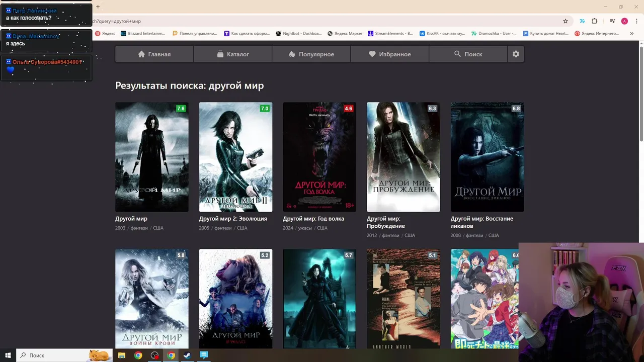Open the StreamElements bookmark
The height and width of the screenshot is (362, 644).
390,34
